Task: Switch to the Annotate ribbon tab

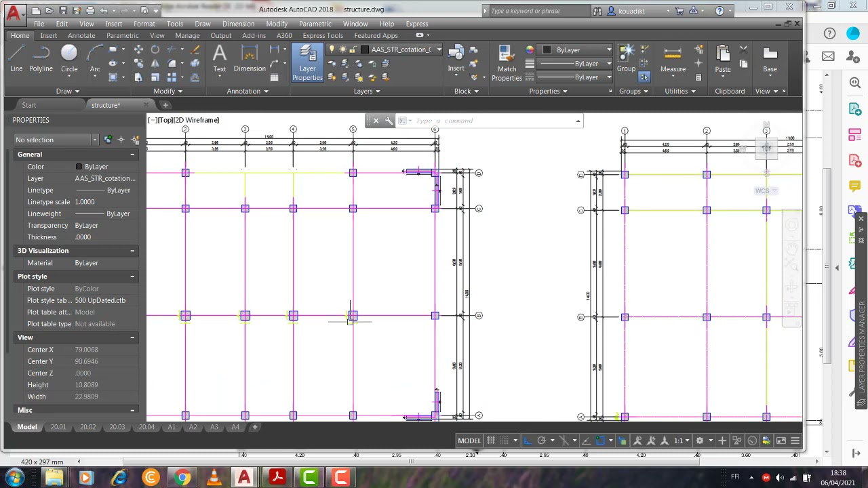Action: [x=81, y=35]
